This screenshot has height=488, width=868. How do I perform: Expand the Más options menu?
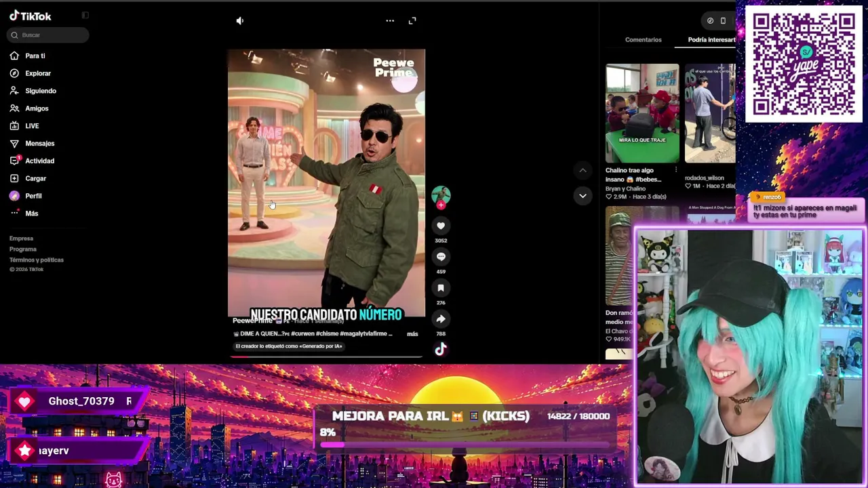31,213
